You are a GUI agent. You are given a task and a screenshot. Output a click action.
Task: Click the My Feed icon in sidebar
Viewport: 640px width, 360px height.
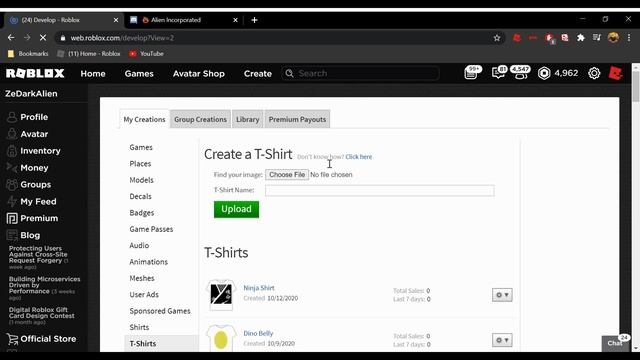coord(12,201)
